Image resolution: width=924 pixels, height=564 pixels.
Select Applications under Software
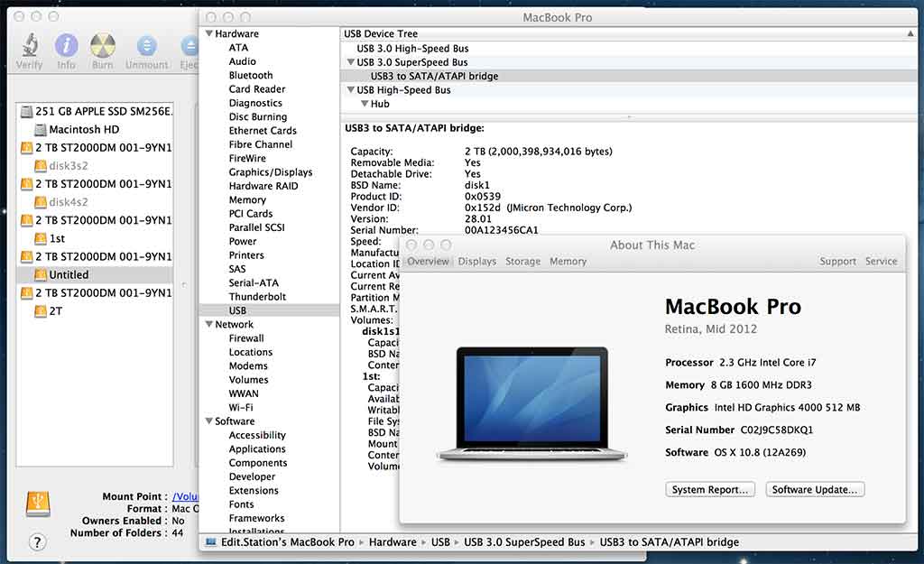(257, 449)
